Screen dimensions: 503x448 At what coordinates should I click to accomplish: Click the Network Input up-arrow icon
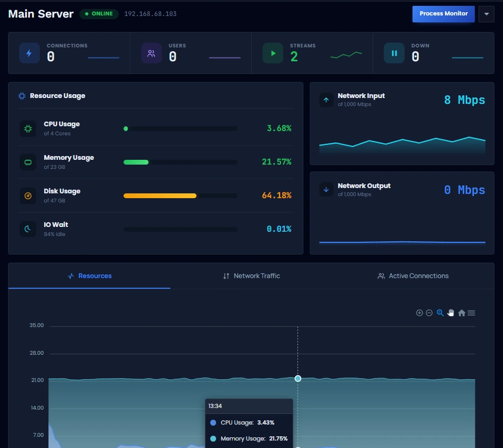coord(326,100)
